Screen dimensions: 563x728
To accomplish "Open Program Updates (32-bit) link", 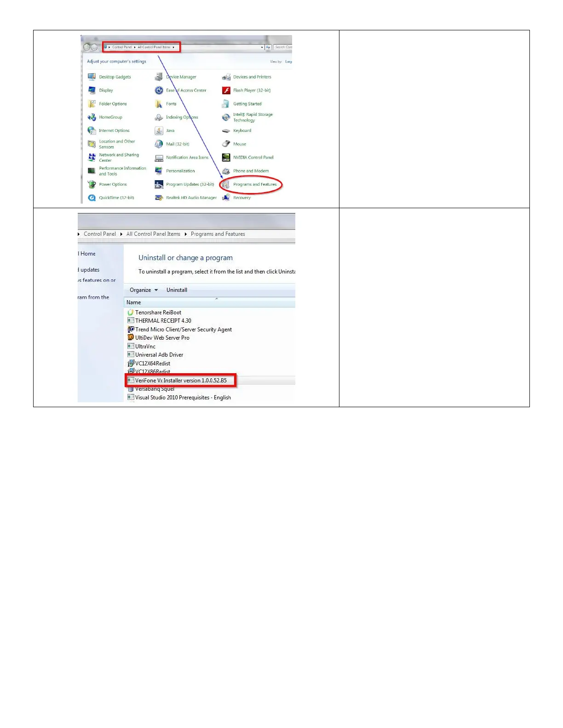I will click(190, 184).
